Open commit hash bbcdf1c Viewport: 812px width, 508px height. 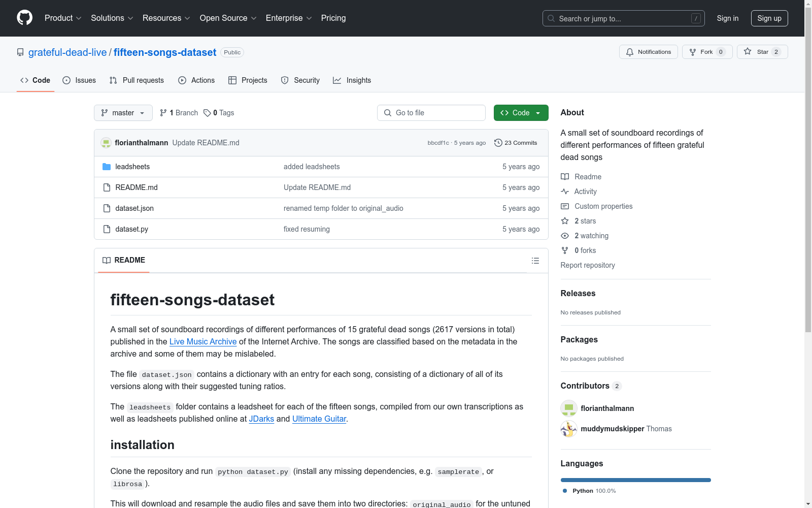pyautogui.click(x=438, y=143)
